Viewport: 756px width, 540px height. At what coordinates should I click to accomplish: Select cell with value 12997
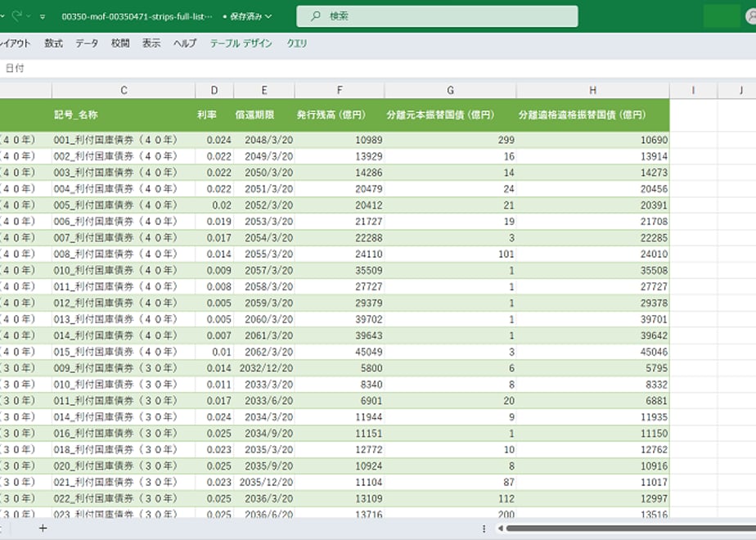coord(592,498)
